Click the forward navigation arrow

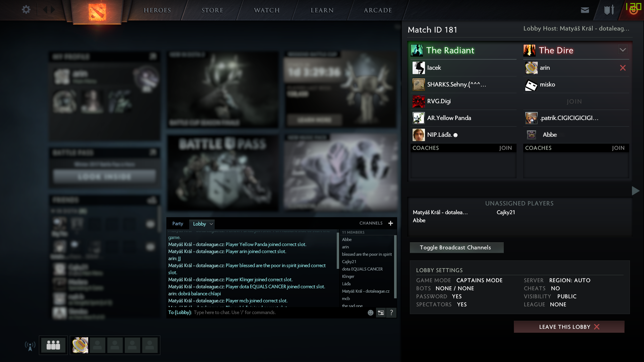[x=53, y=10]
